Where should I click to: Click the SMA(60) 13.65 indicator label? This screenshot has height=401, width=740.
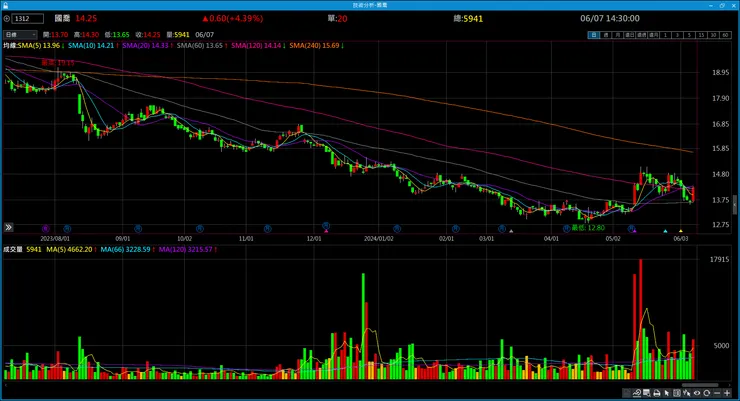click(202, 45)
